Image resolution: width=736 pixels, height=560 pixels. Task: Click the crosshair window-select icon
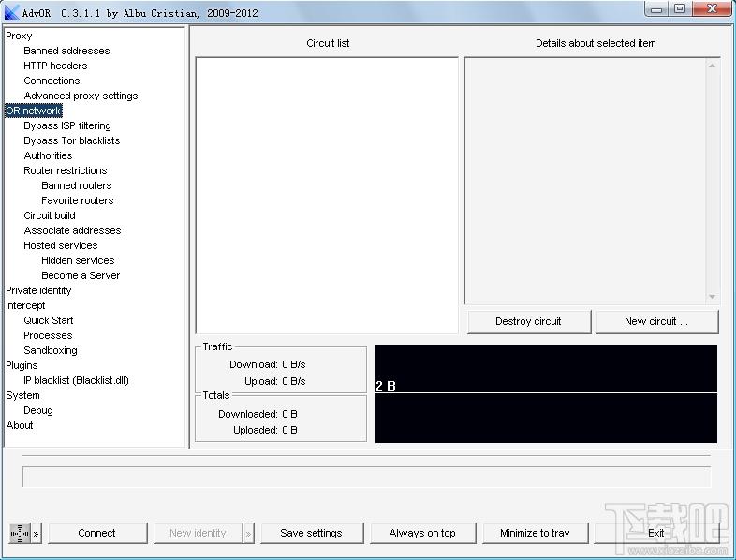[x=20, y=533]
